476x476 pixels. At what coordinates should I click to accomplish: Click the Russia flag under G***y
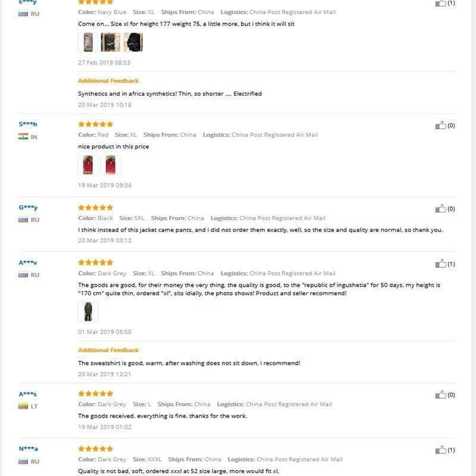point(23,220)
